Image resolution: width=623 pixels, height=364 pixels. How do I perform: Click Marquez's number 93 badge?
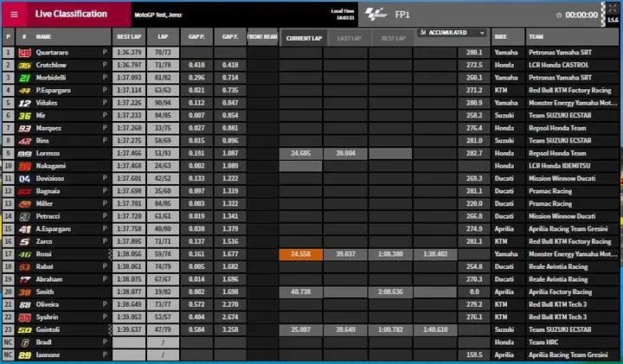[x=24, y=128]
